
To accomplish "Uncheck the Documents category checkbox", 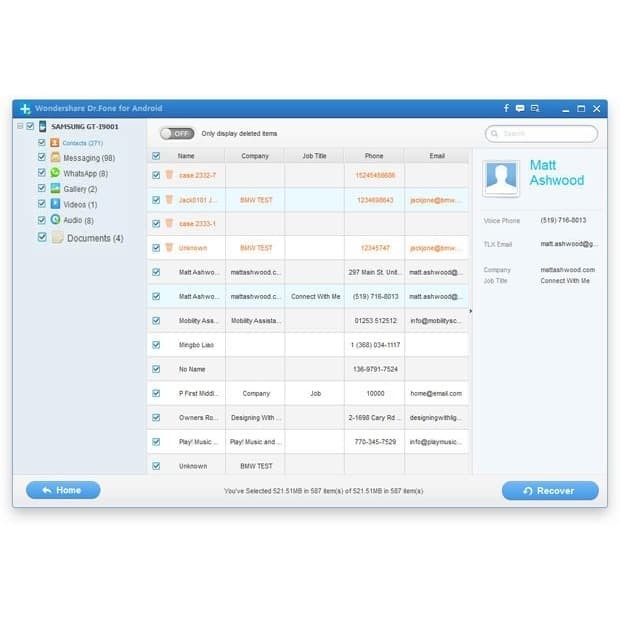I will point(42,237).
